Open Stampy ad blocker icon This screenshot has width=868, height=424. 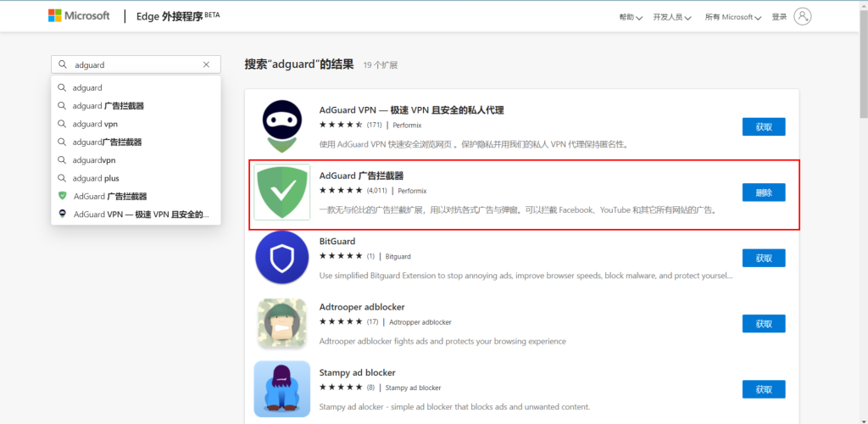[282, 389]
